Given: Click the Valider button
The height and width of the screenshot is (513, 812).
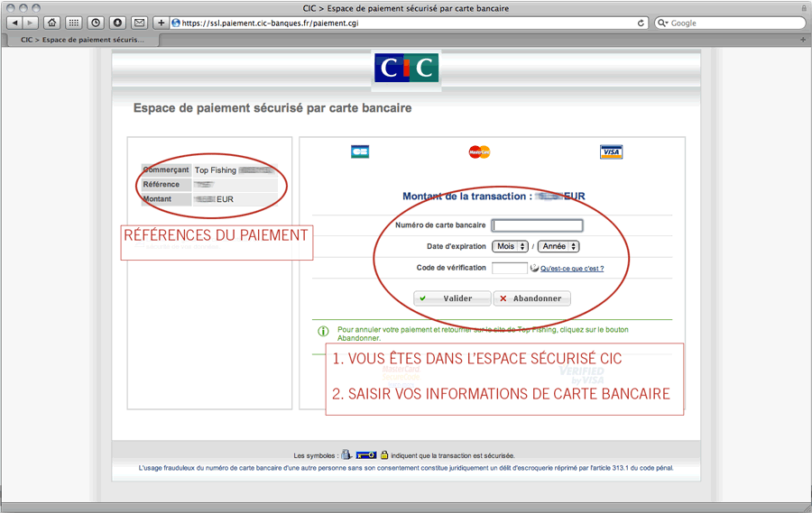Looking at the screenshot, I should tap(452, 298).
